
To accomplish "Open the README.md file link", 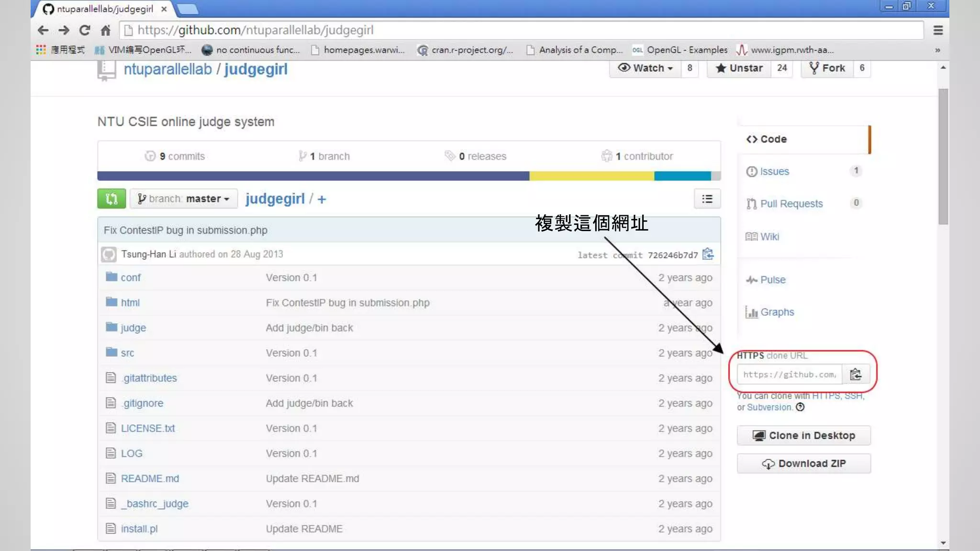I will click(150, 478).
